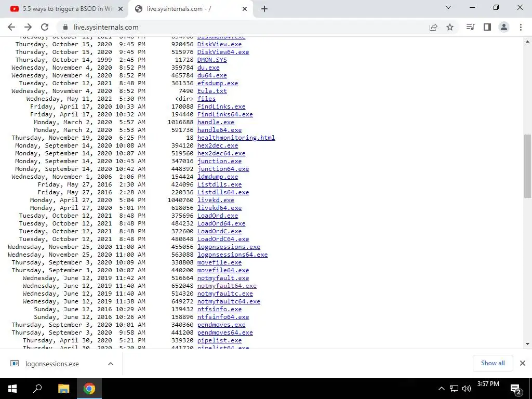Screen dimensions: 532x399
Task: Click the 3:57 PM taskbar clock
Action: pos(488,384)
